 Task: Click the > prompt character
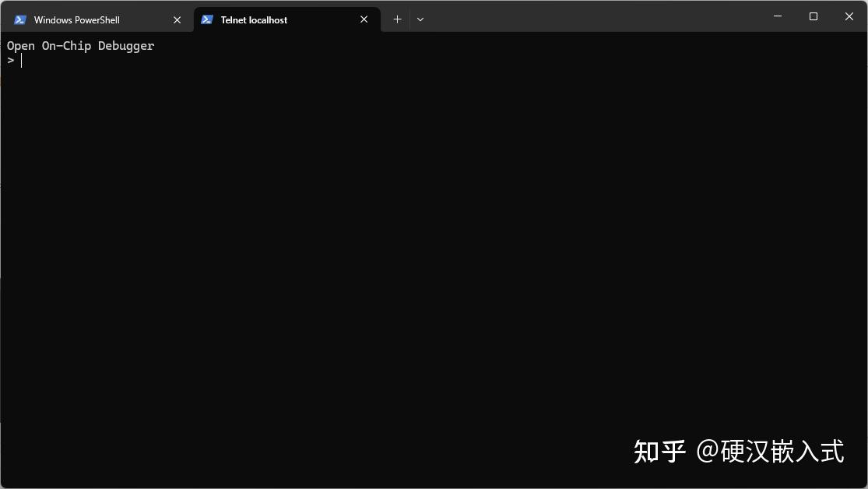(x=11, y=60)
